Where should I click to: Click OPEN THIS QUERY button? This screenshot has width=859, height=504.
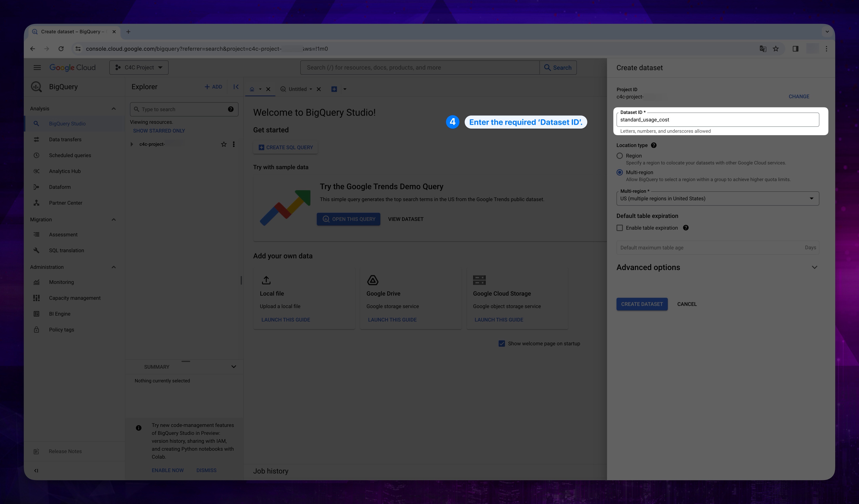click(x=348, y=219)
